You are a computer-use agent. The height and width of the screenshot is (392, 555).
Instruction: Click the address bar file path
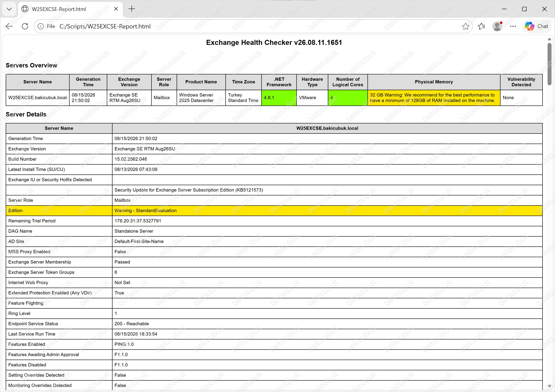coord(105,26)
